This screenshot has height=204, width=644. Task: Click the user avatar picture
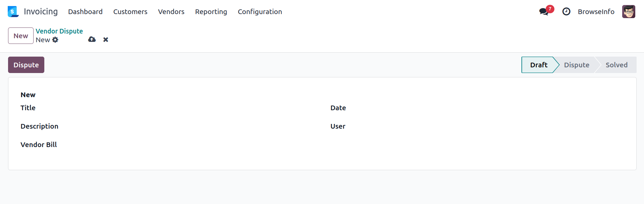point(628,12)
